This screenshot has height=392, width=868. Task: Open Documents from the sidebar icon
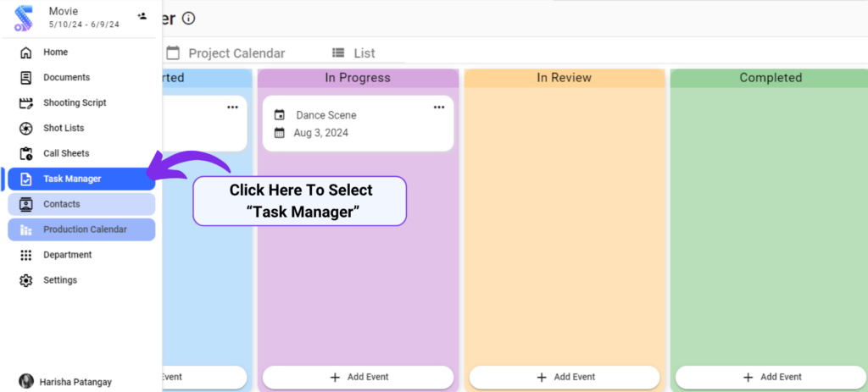[x=25, y=78]
